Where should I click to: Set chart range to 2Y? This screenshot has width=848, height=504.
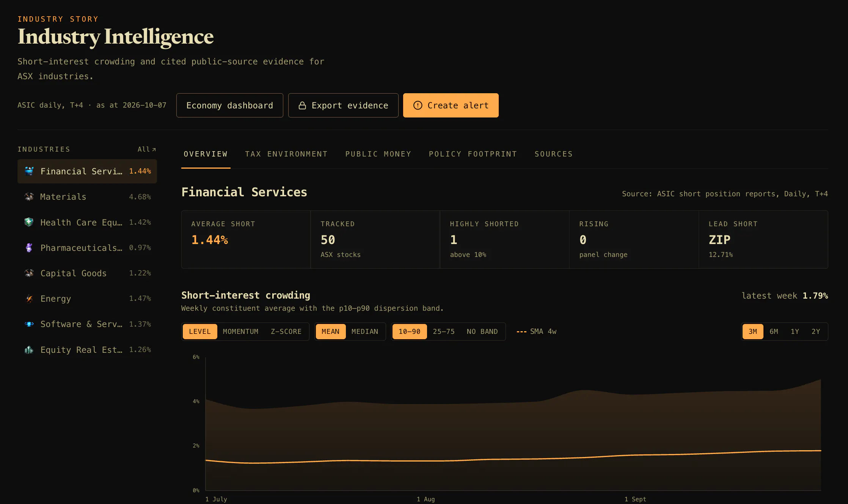[816, 332]
